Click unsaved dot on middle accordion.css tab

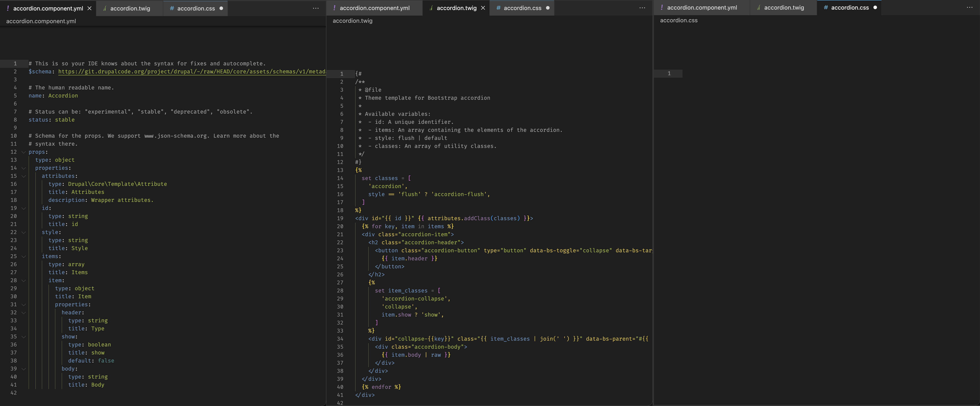[547, 8]
